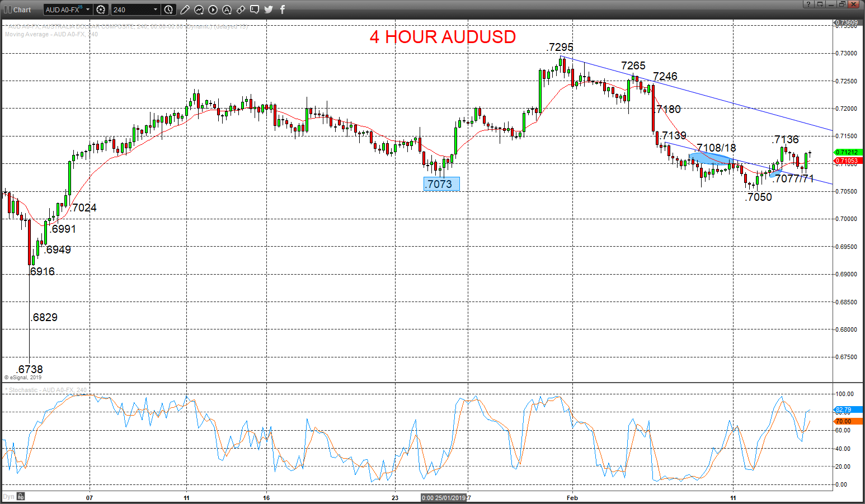
Task: Select the pencil drawing tool
Action: click(185, 10)
